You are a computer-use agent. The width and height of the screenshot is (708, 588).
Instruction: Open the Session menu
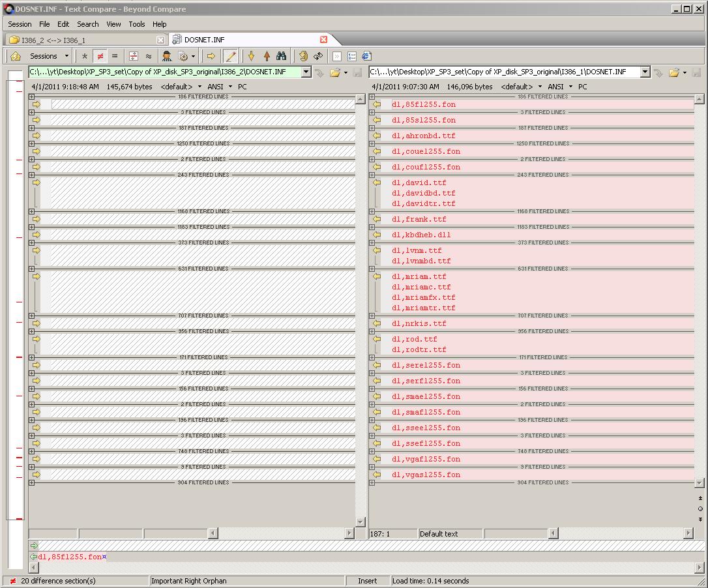pyautogui.click(x=20, y=24)
